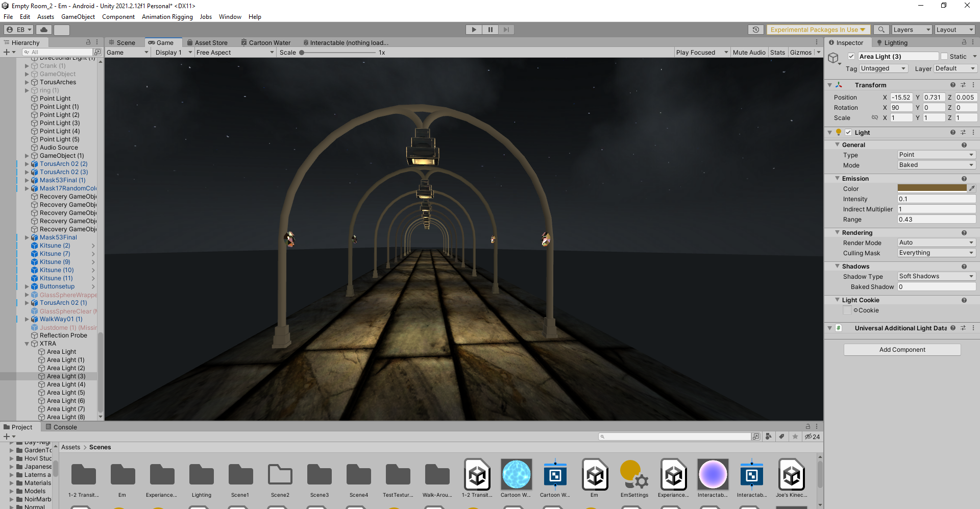Toggle the scale constrained proportions link icon

click(875, 117)
